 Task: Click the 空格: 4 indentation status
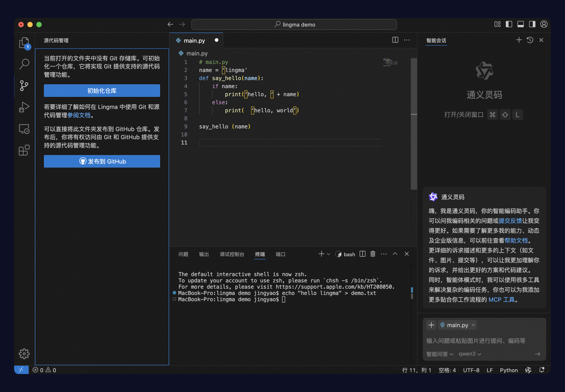pos(447,370)
